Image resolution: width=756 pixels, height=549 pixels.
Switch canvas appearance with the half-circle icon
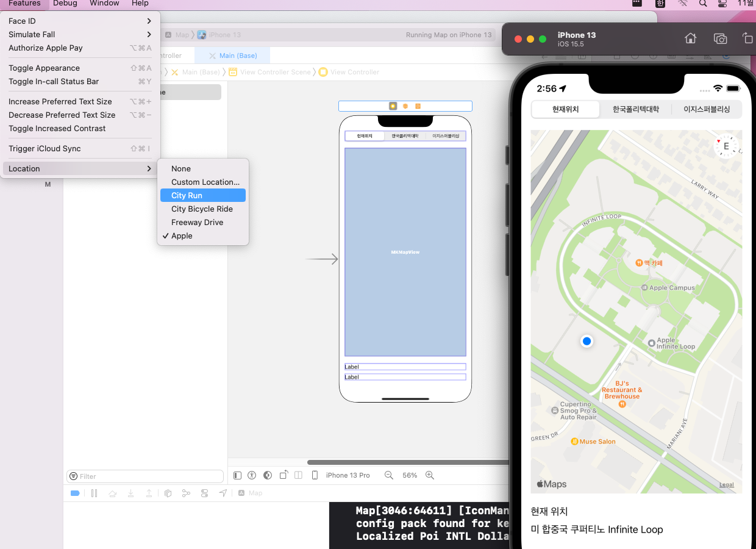[268, 475]
